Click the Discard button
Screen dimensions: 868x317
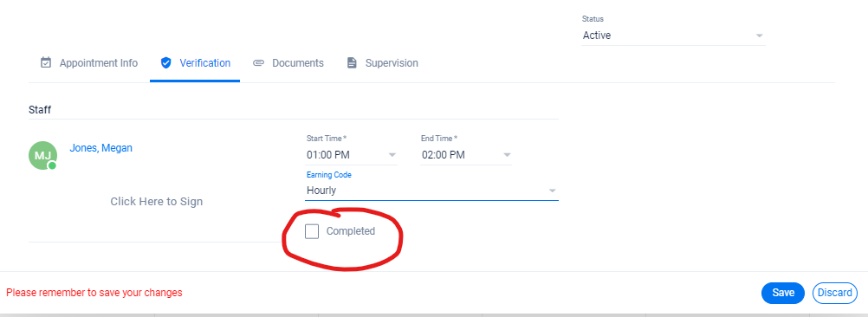point(835,293)
